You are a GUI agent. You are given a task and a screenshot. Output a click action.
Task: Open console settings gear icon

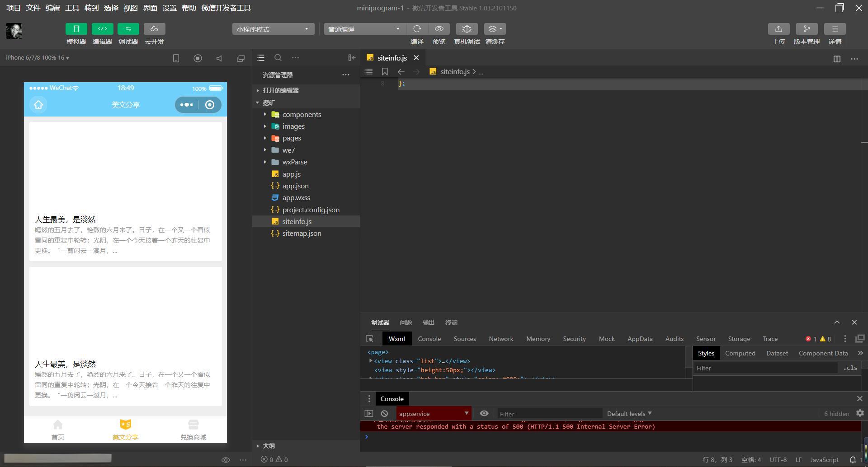[860, 413]
